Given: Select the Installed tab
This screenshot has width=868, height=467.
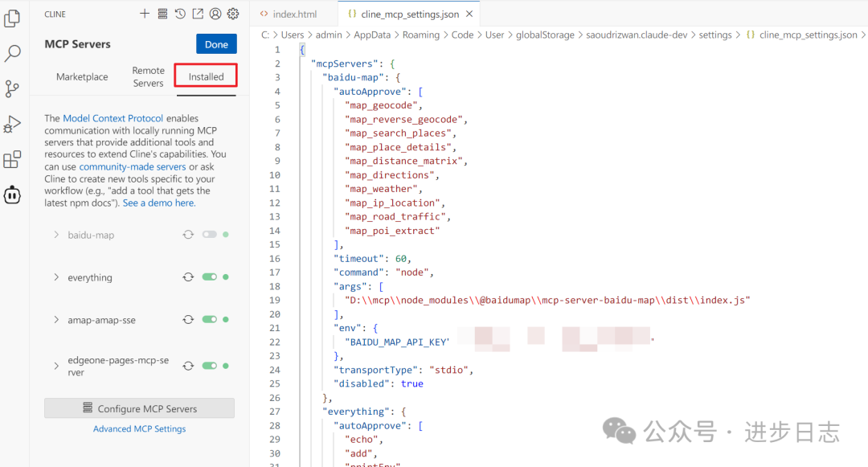Looking at the screenshot, I should point(206,76).
